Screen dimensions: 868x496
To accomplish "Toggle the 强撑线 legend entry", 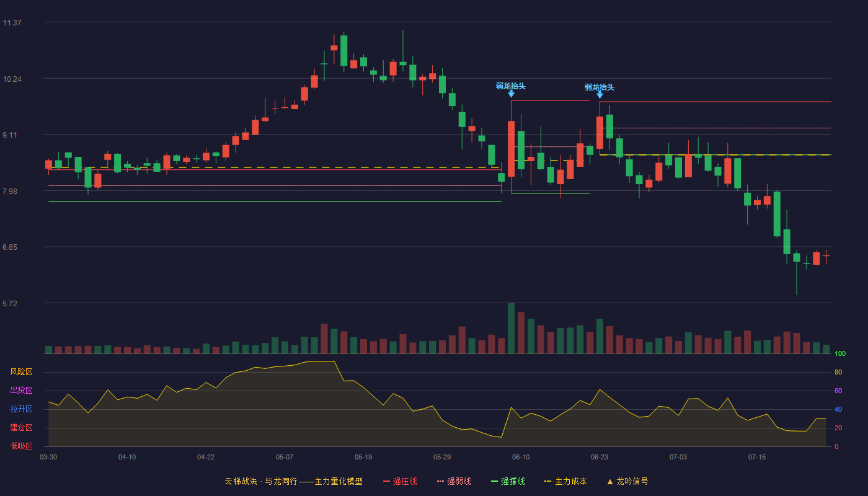I will (x=508, y=481).
